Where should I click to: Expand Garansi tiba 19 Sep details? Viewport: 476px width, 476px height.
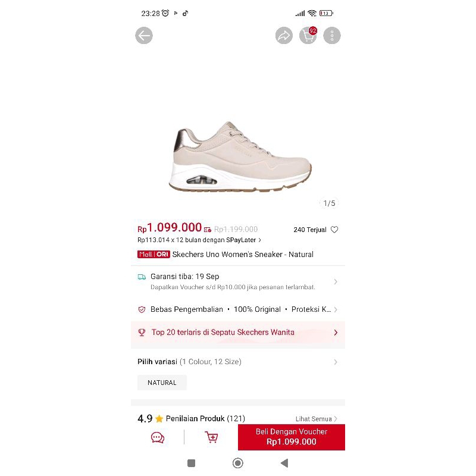(237, 281)
